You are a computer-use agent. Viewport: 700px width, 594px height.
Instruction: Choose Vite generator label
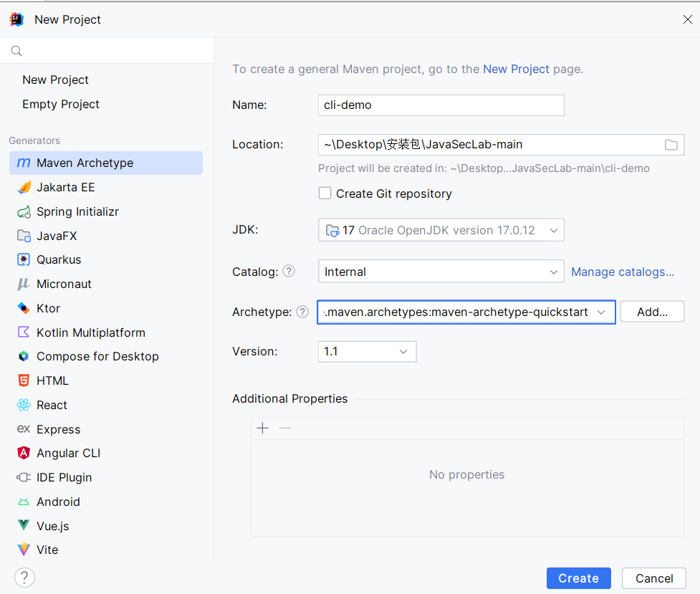point(47,550)
